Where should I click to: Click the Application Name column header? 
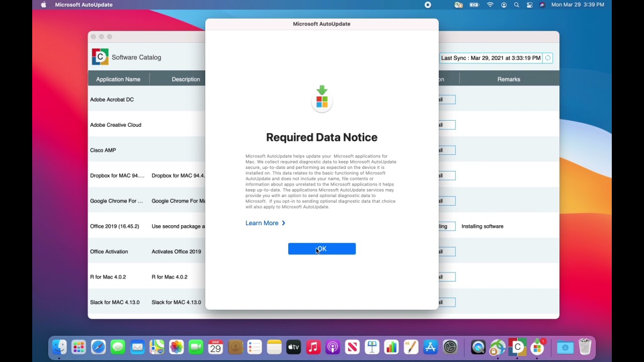[118, 79]
